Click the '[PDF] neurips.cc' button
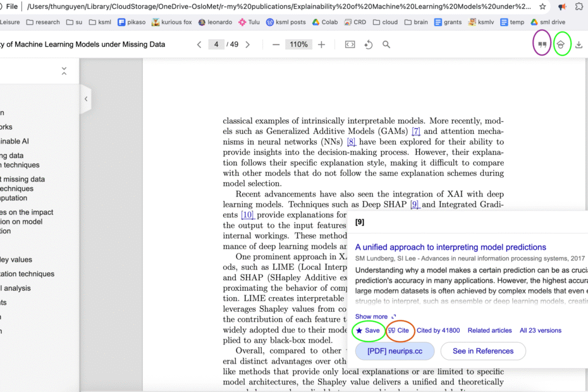This screenshot has width=588, height=392. pyautogui.click(x=395, y=351)
